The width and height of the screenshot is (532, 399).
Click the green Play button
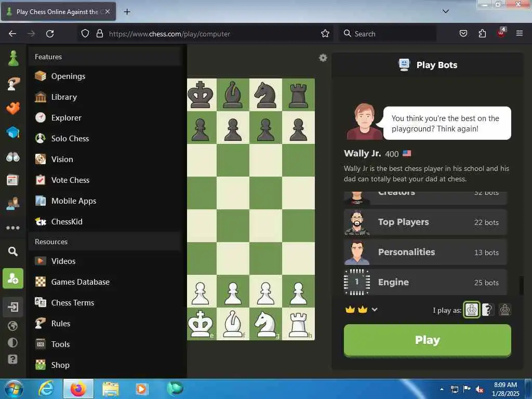pos(428,340)
